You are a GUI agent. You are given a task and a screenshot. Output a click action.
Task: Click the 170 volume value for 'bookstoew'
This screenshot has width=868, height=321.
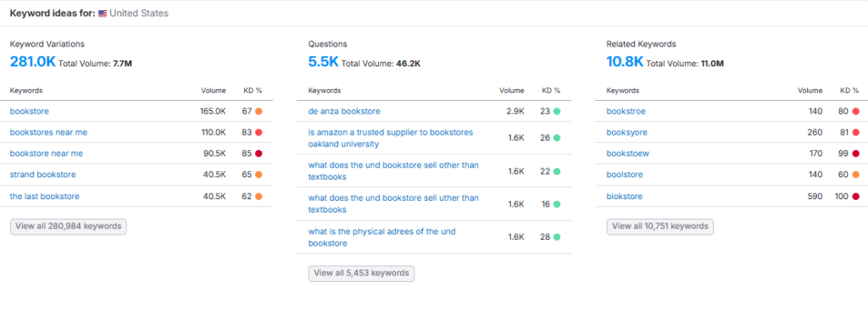pos(815,153)
